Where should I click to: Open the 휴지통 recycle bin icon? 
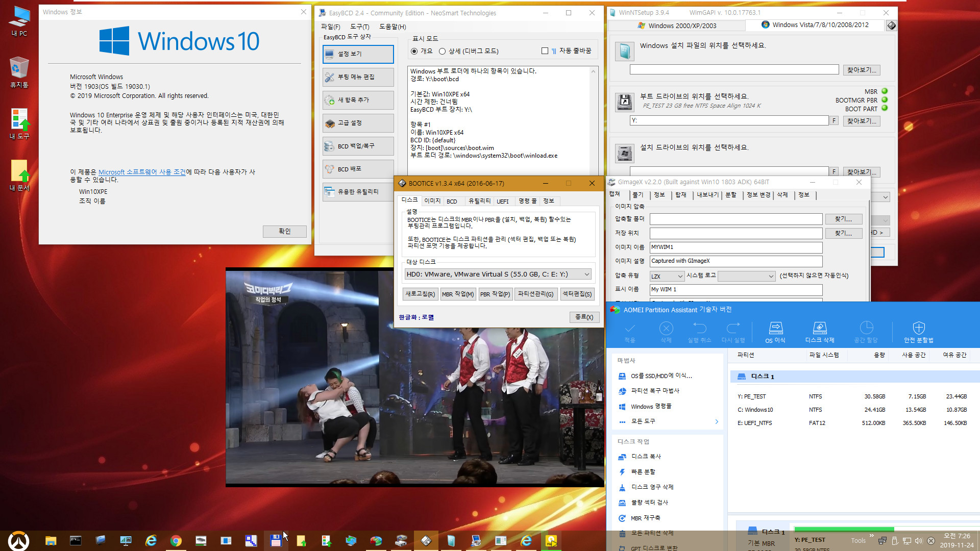click(19, 72)
